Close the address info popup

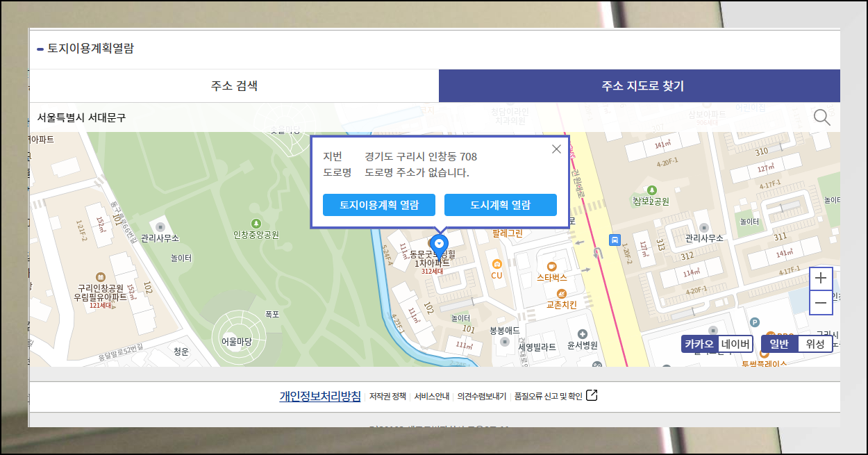pos(556,149)
